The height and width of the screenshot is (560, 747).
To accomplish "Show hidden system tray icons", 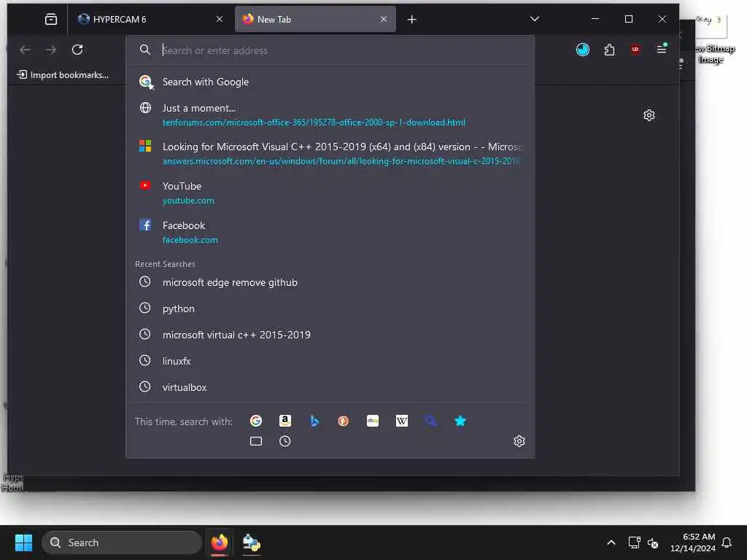I will pyautogui.click(x=611, y=542).
